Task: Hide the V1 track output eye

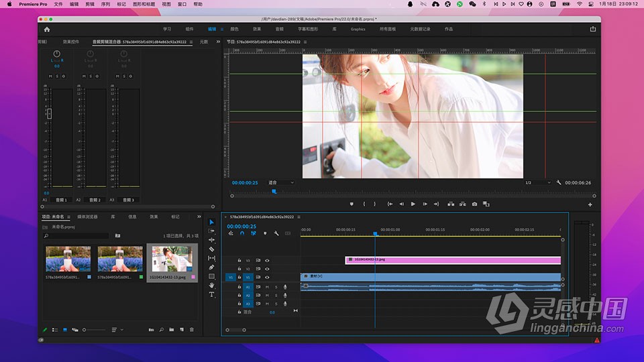Action: click(267, 278)
